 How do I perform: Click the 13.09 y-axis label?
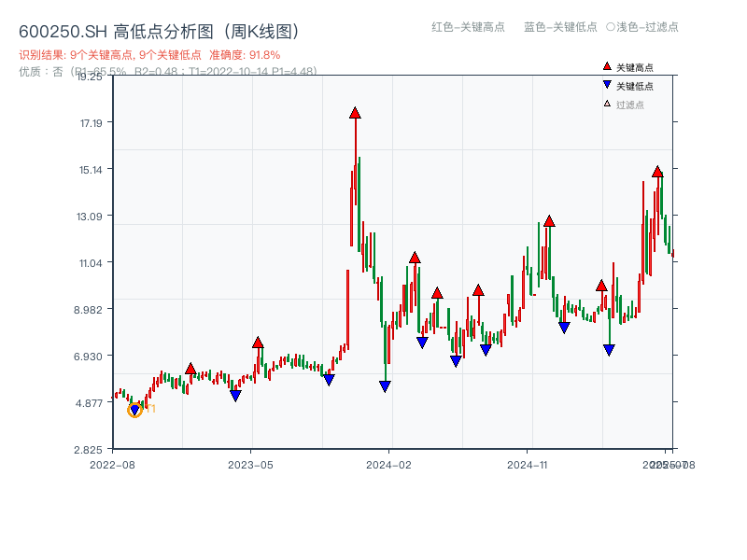(89, 217)
